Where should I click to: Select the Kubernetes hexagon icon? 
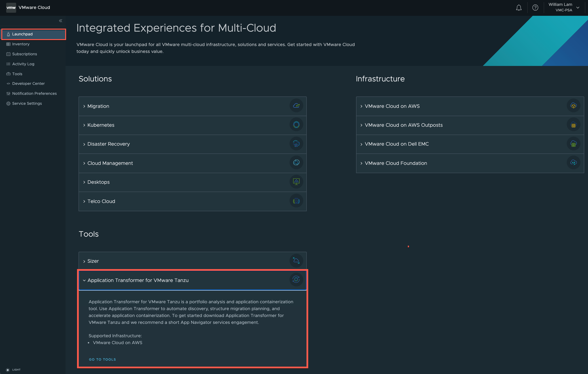point(296,125)
